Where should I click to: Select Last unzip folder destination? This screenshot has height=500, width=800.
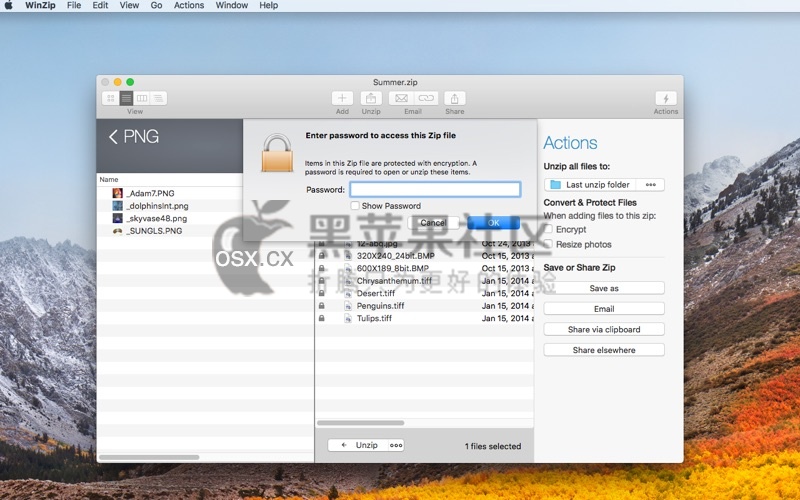coord(591,185)
